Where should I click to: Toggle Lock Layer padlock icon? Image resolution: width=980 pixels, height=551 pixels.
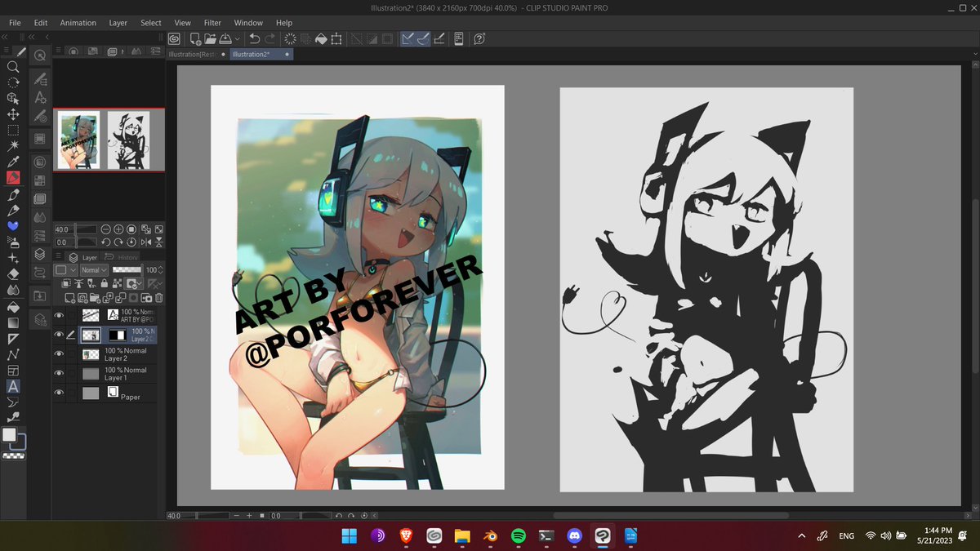[x=105, y=283]
